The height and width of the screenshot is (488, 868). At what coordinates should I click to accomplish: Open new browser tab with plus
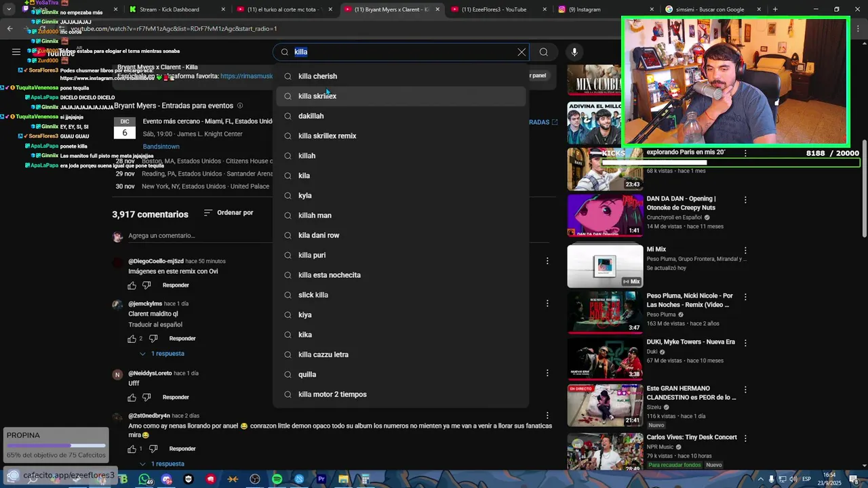point(775,9)
